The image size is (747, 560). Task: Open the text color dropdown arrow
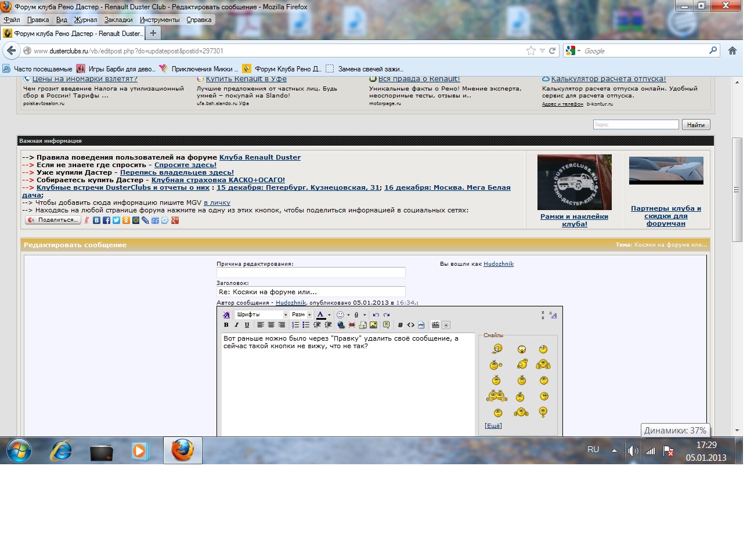coord(329,315)
